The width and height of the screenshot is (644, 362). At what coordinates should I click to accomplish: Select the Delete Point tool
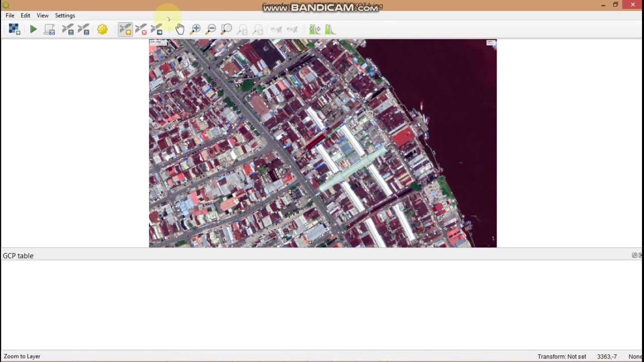click(141, 30)
